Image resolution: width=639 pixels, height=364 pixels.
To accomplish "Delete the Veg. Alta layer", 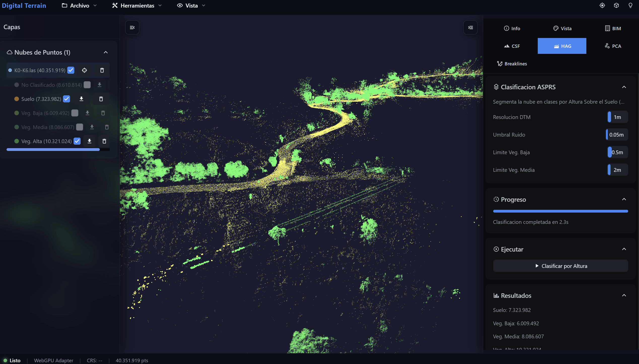I will tap(104, 141).
